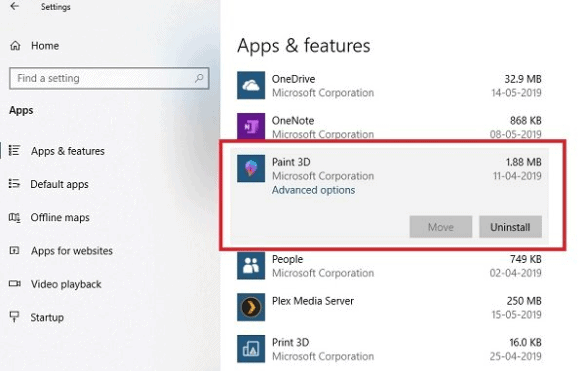Click the Print 3D app icon
The width and height of the screenshot is (585, 371).
point(251,349)
